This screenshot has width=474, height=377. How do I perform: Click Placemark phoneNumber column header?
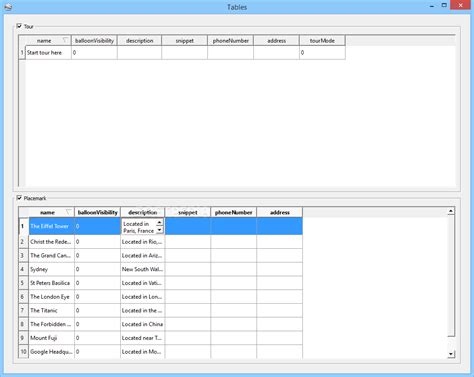(234, 212)
